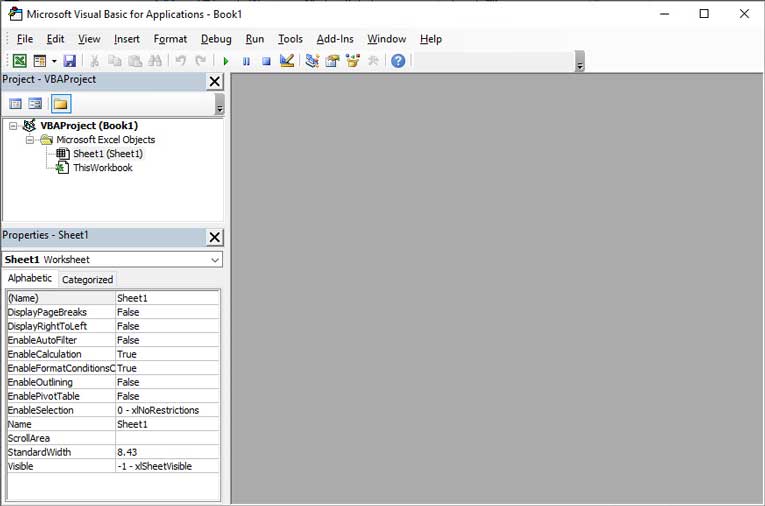Open the Edit menu
Image resolution: width=765 pixels, height=506 pixels.
click(55, 39)
